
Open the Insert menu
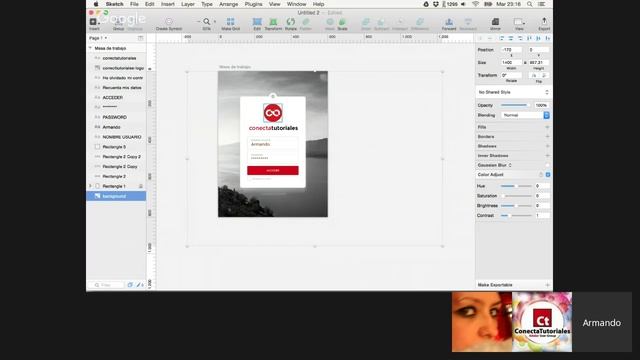pos(168,4)
